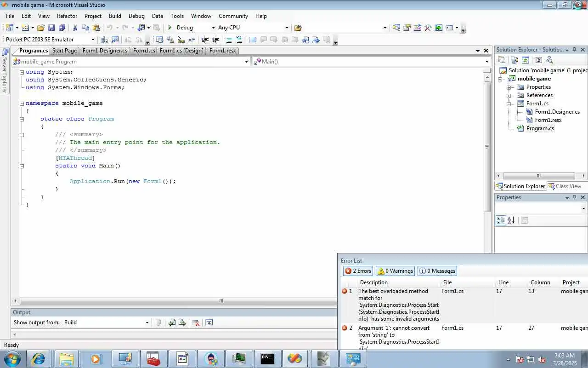Open the Debug configuration dropdown
The height and width of the screenshot is (368, 588).
pyautogui.click(x=213, y=28)
